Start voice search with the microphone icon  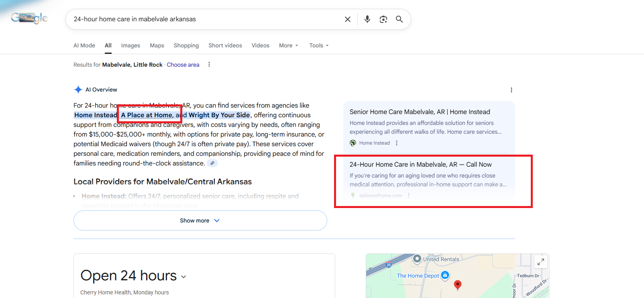pos(367,19)
